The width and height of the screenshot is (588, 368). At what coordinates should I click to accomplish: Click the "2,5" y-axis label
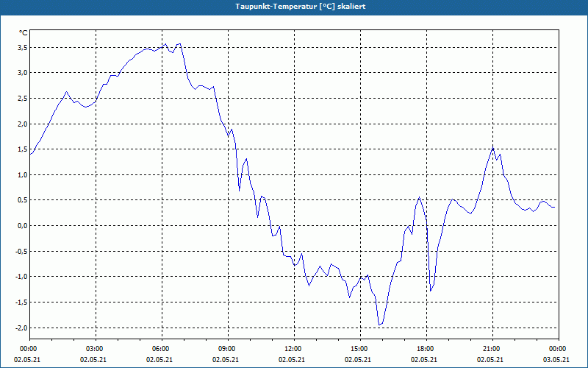click(23, 99)
